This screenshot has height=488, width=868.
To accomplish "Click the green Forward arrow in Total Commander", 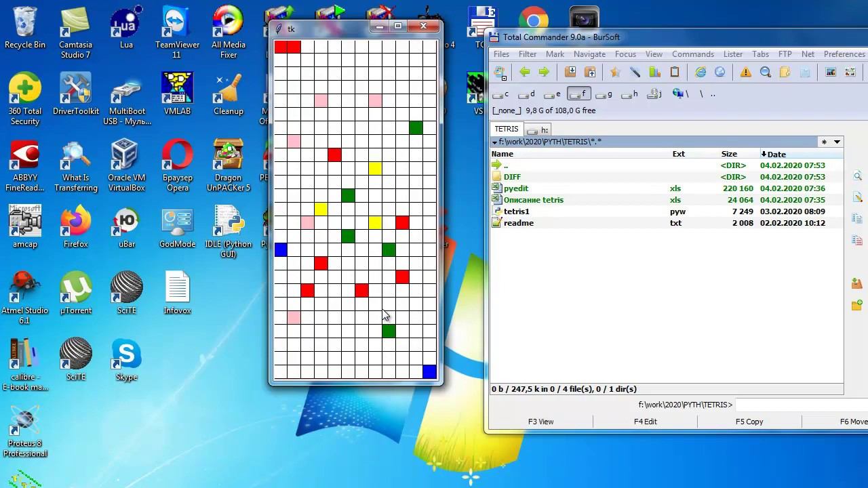I will point(544,72).
